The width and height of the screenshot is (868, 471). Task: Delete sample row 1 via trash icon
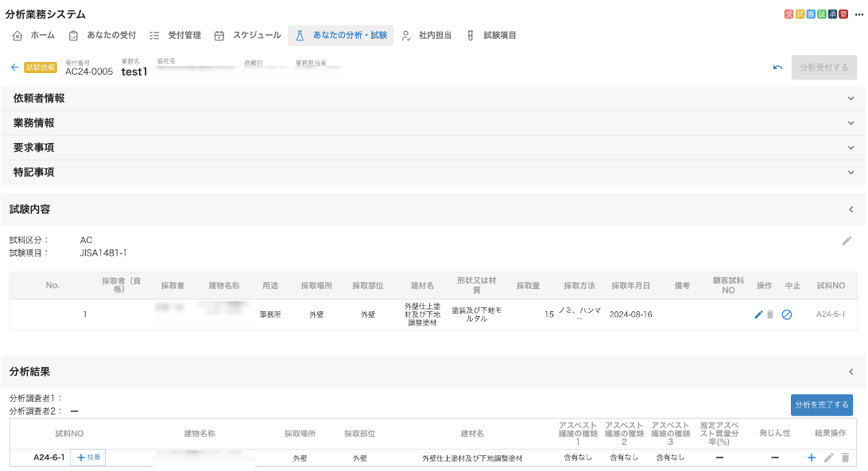769,315
